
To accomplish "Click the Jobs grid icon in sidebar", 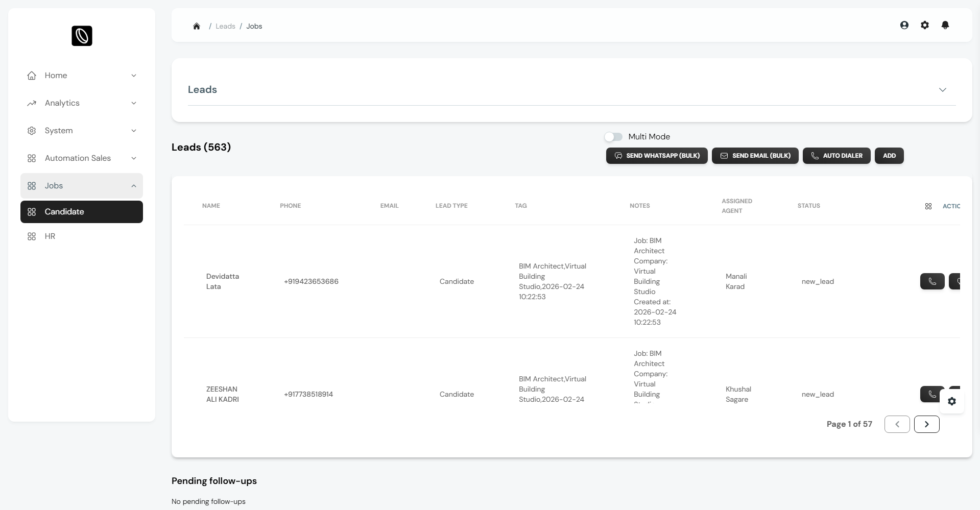I will (x=32, y=186).
